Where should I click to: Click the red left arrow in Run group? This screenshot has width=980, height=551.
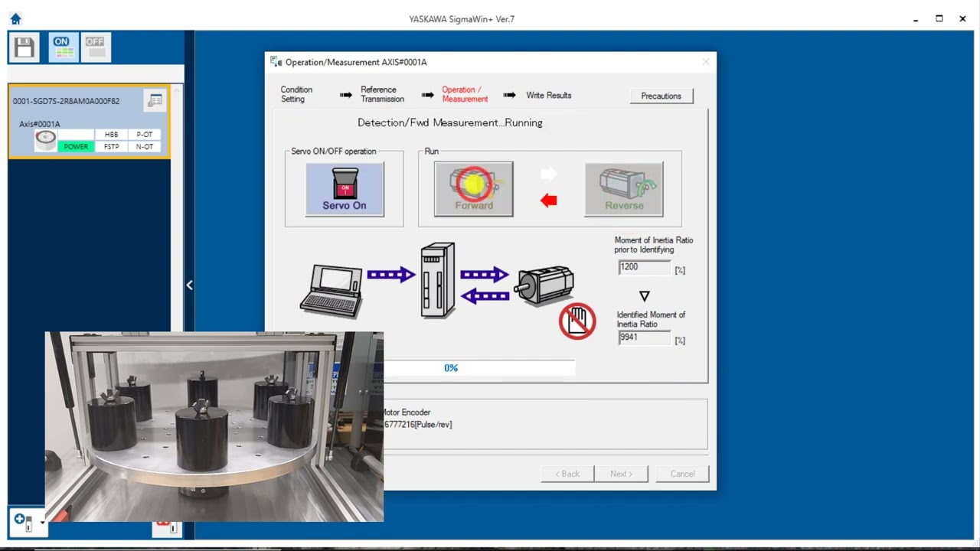[548, 201]
